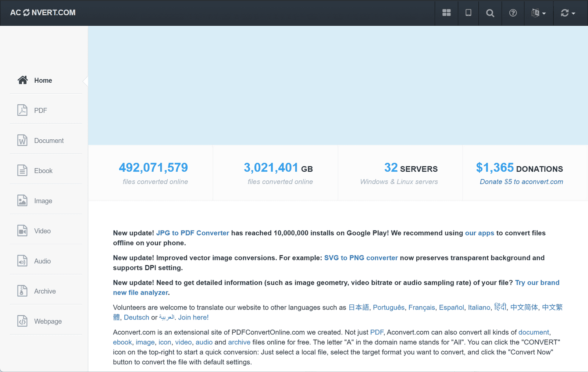Image resolution: width=588 pixels, height=372 pixels.
Task: Click the grid layout icon in header
Action: click(446, 13)
